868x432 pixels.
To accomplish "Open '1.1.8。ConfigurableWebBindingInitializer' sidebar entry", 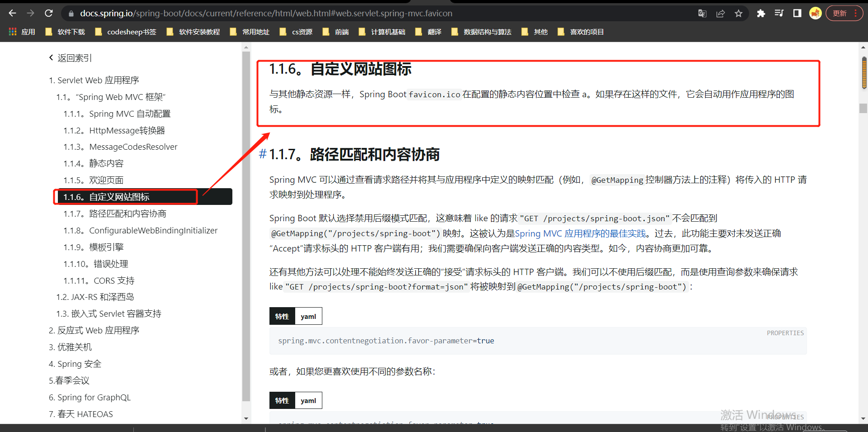I will (x=141, y=230).
